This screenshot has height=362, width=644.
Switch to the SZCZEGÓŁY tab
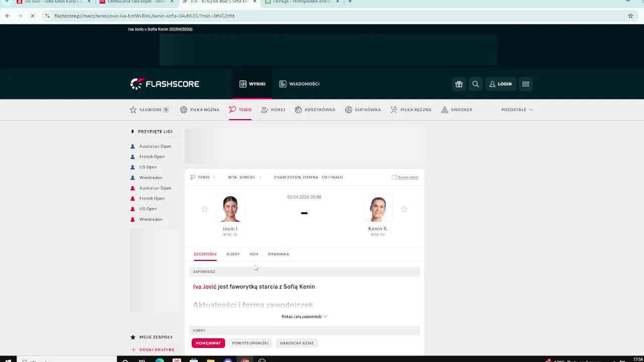pyautogui.click(x=205, y=254)
